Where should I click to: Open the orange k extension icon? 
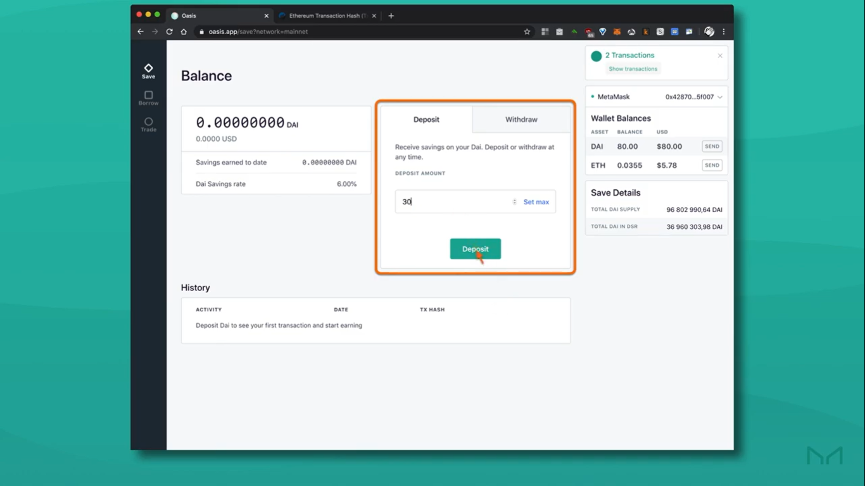click(646, 32)
